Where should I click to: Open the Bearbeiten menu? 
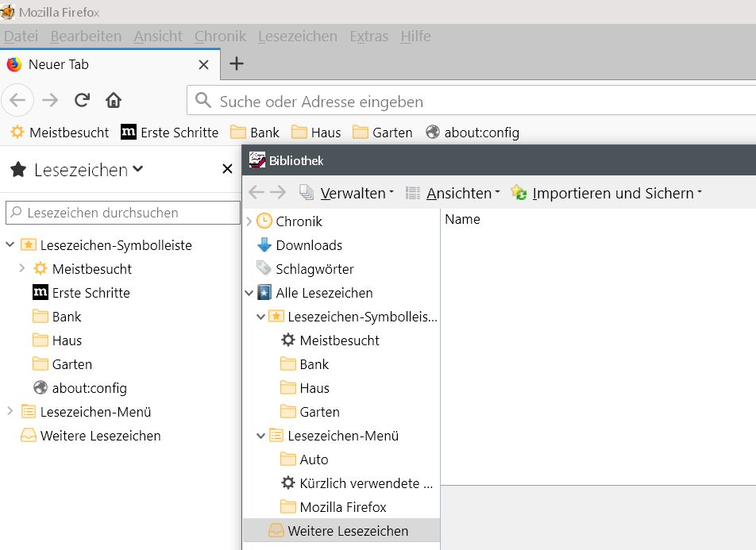click(86, 37)
